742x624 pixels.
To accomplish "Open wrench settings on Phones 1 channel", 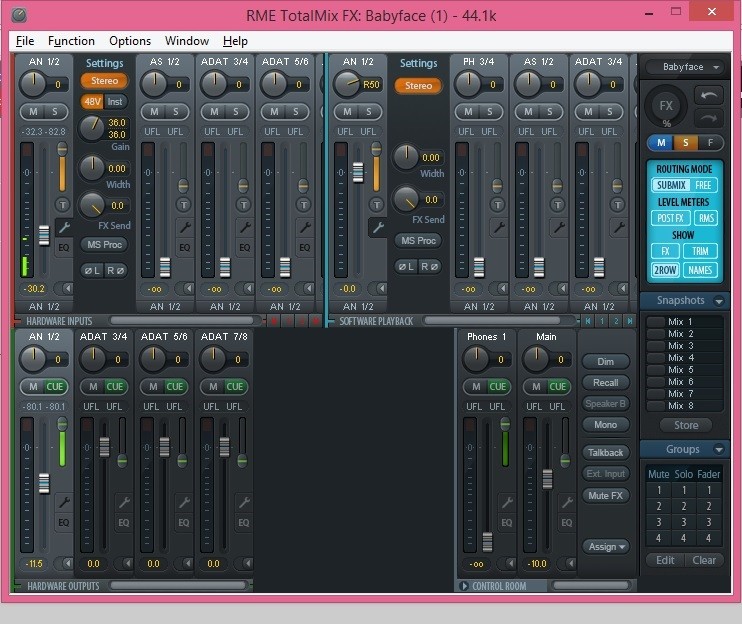I will [x=507, y=502].
